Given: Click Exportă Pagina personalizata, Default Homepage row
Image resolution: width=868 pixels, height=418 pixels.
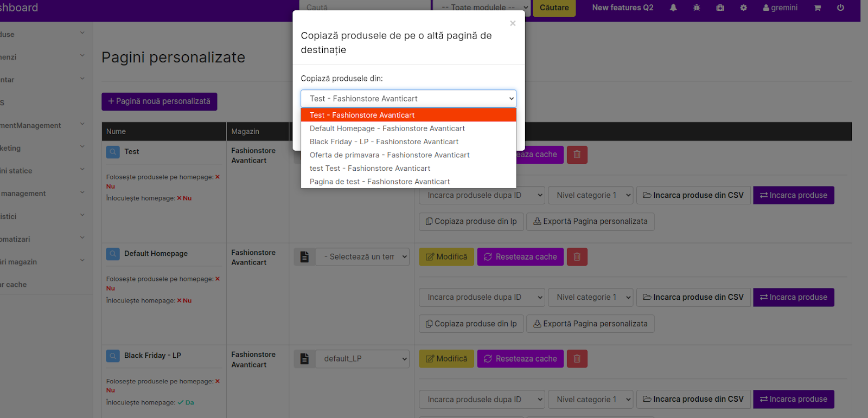Looking at the screenshot, I should [590, 324].
